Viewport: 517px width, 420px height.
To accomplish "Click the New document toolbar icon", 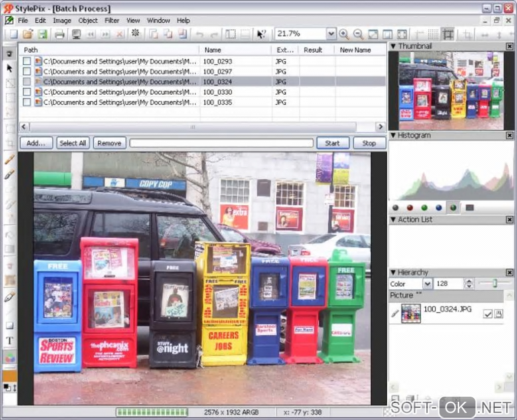I will click(x=13, y=34).
